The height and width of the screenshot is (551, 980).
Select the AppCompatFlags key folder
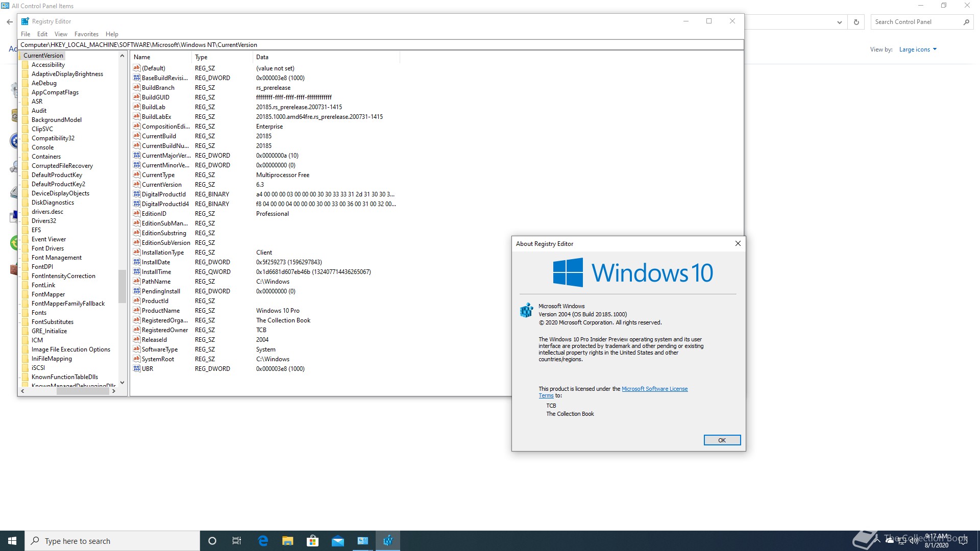click(x=55, y=92)
